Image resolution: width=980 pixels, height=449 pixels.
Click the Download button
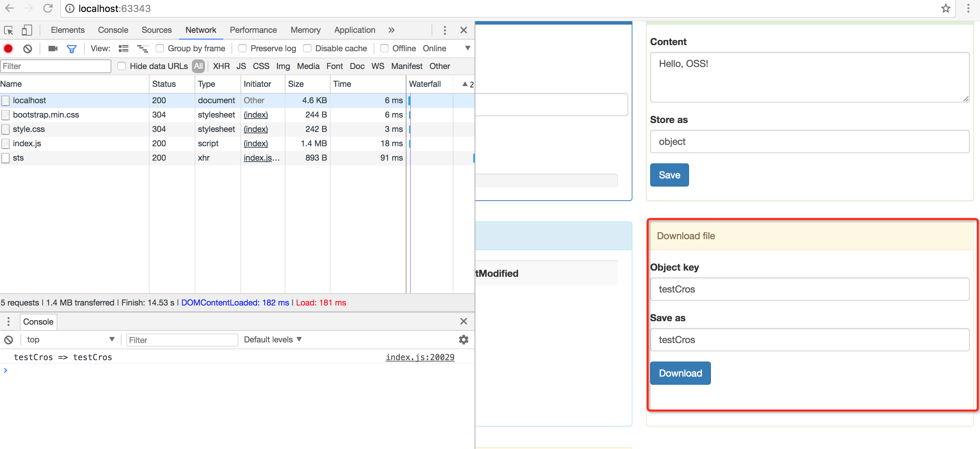tap(680, 373)
